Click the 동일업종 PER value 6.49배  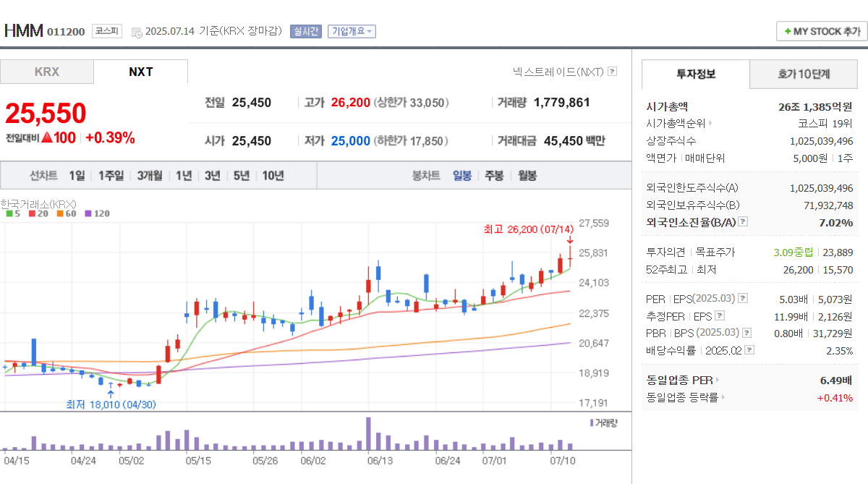(x=837, y=380)
